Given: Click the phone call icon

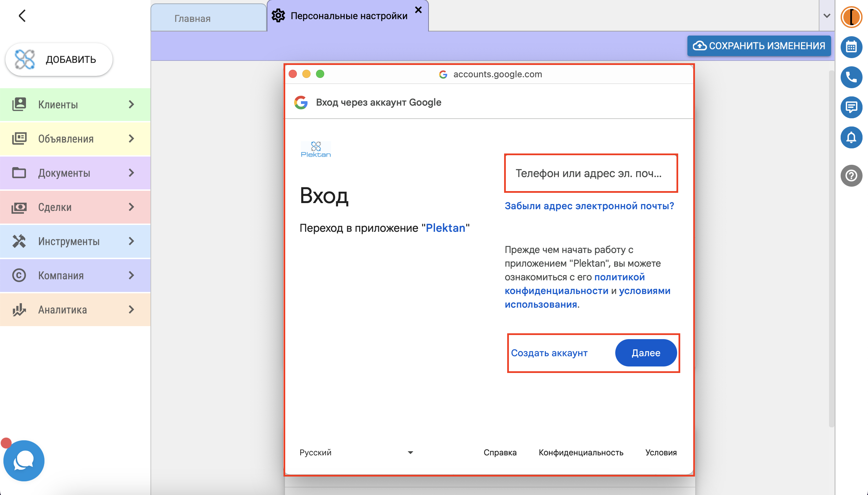Looking at the screenshot, I should [851, 77].
